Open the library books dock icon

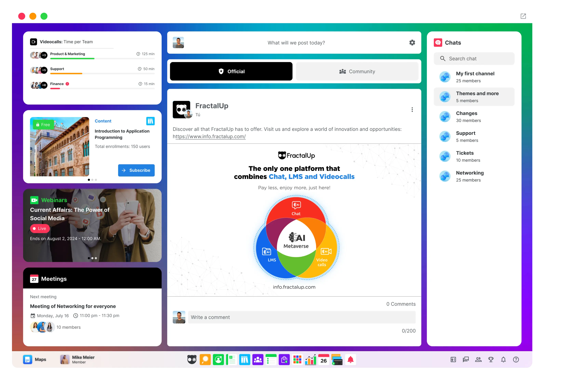[x=244, y=360]
